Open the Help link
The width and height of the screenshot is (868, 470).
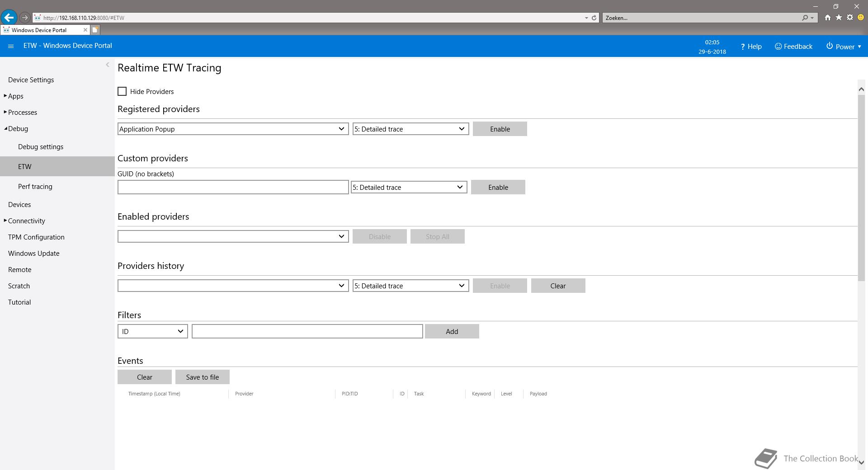(751, 47)
